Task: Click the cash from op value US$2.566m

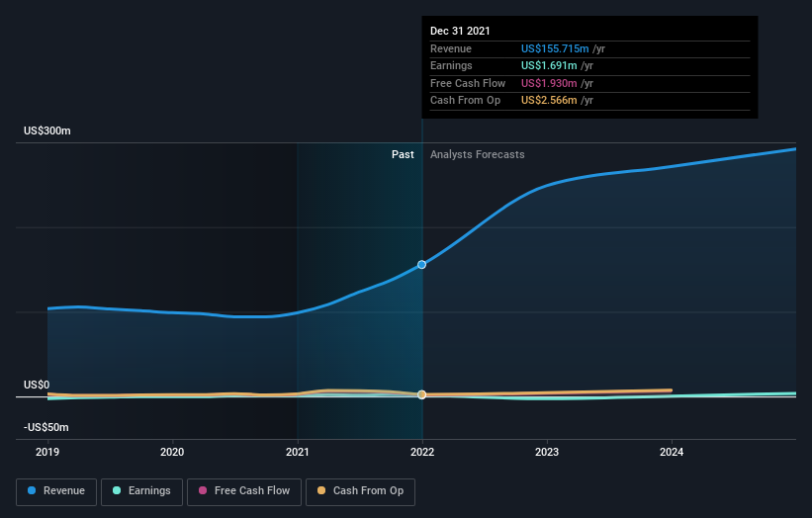Action: point(549,101)
